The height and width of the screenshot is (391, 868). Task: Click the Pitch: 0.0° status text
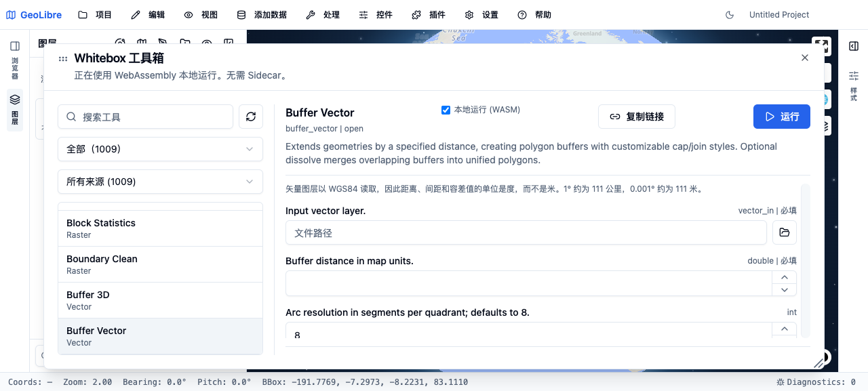tap(224, 382)
